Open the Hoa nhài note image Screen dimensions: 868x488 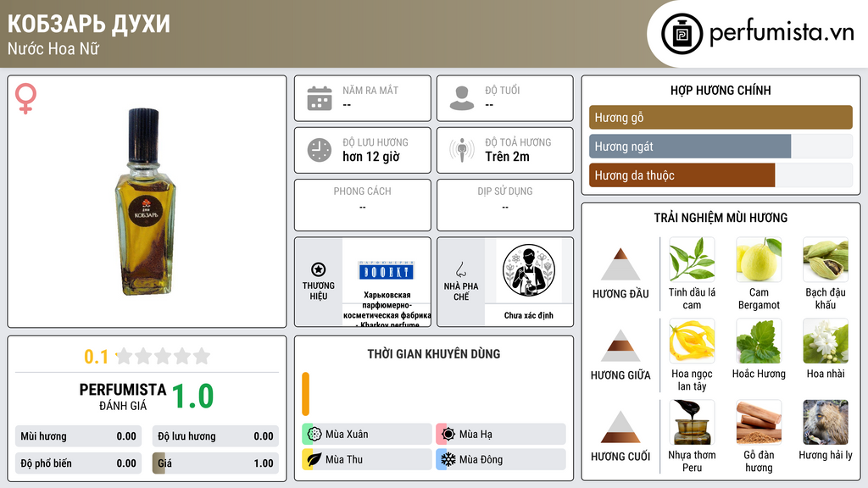pos(826,341)
